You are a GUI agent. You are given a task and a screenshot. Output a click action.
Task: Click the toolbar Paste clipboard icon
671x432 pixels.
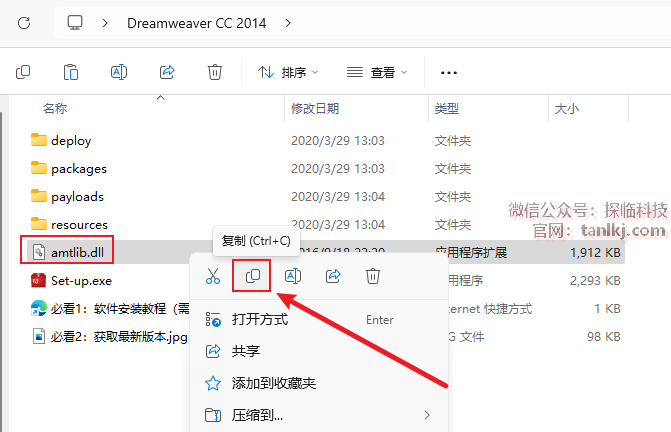[x=71, y=72]
